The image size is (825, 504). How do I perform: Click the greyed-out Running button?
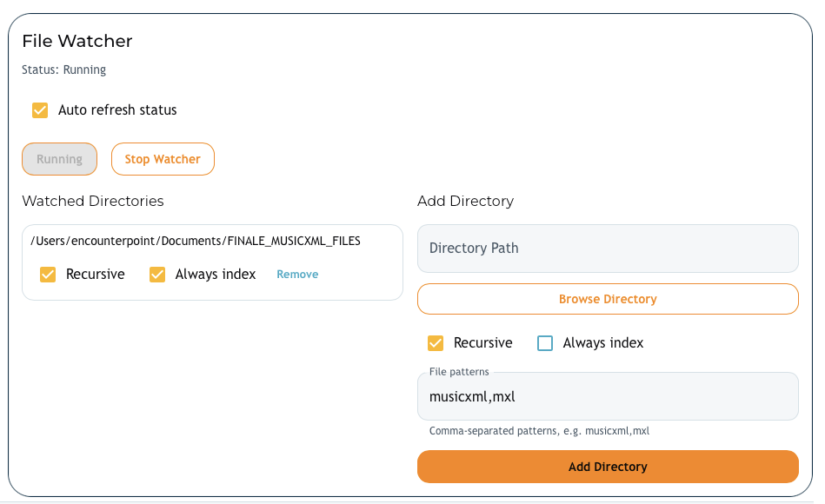(59, 159)
